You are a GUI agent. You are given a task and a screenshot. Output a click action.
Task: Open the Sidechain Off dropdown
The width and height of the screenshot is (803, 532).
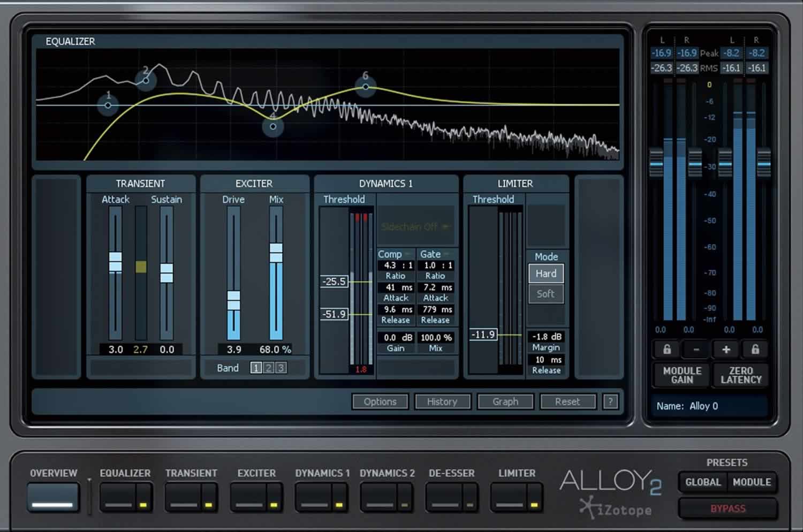click(415, 226)
